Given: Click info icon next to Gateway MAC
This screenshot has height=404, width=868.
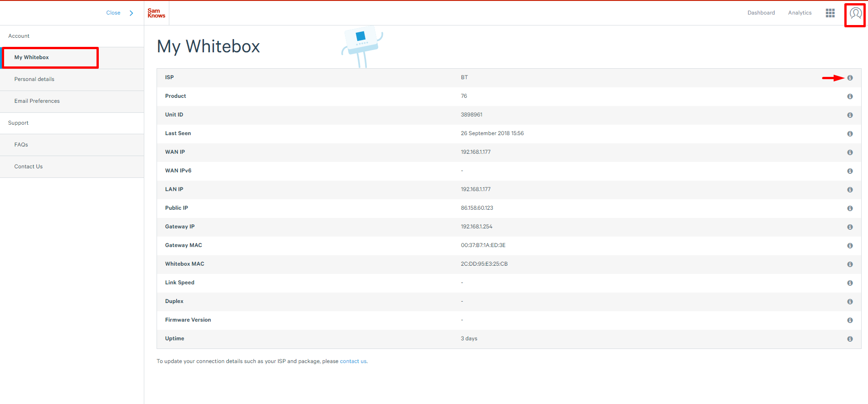Looking at the screenshot, I should [850, 246].
